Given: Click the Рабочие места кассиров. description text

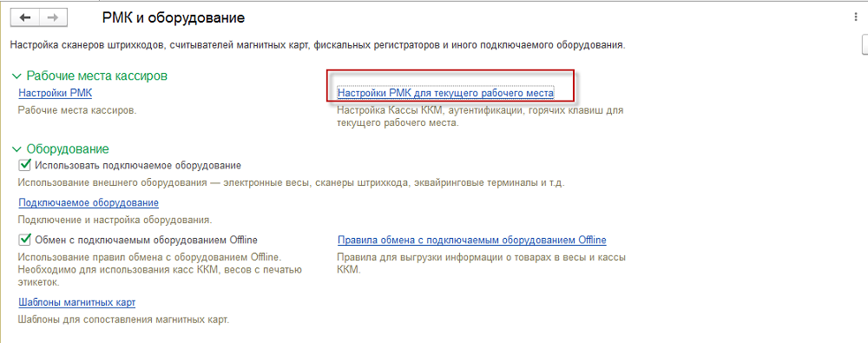Looking at the screenshot, I should click(x=77, y=110).
